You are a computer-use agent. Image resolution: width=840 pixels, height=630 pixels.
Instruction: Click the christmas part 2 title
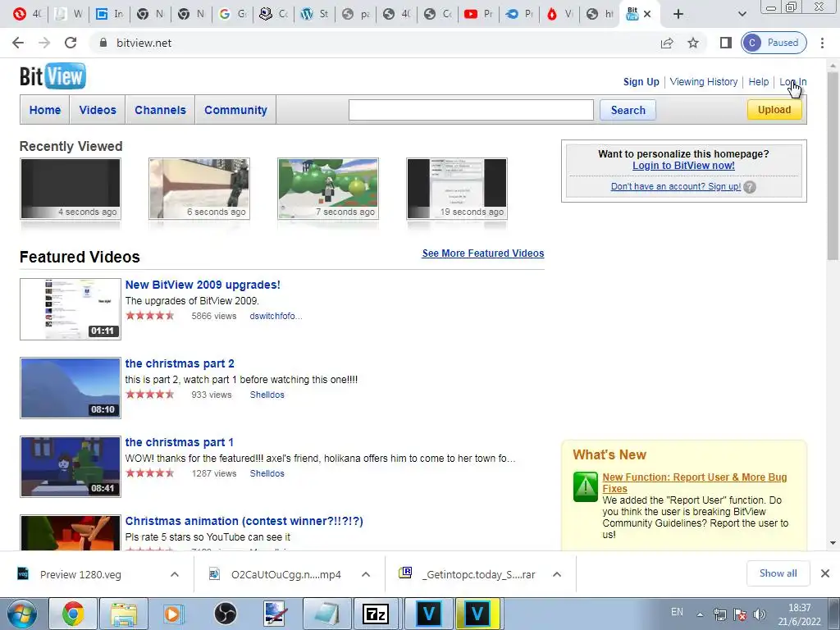(x=180, y=363)
